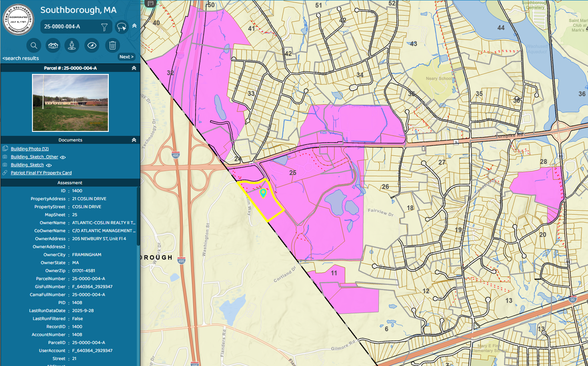The image size is (588, 366).
Task: Preview Building_Sketch using eye icon
Action: tap(49, 165)
